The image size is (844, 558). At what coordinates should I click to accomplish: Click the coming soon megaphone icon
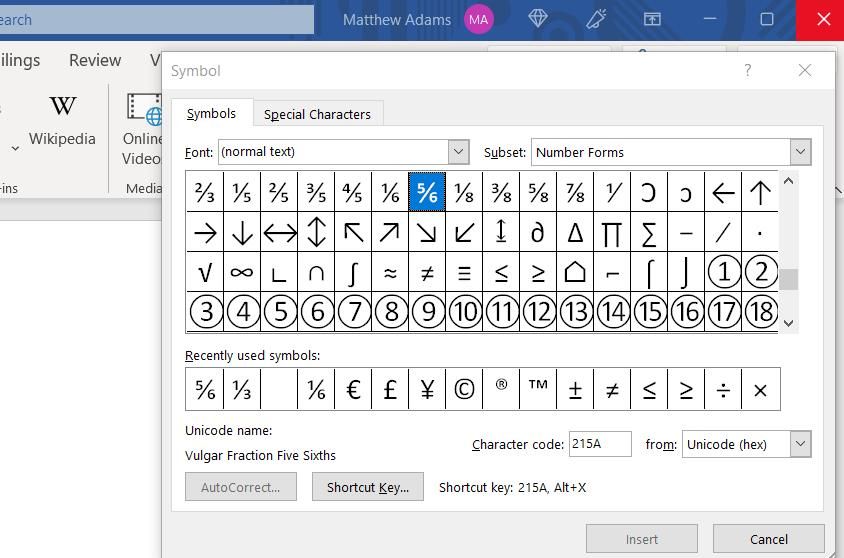(x=596, y=19)
